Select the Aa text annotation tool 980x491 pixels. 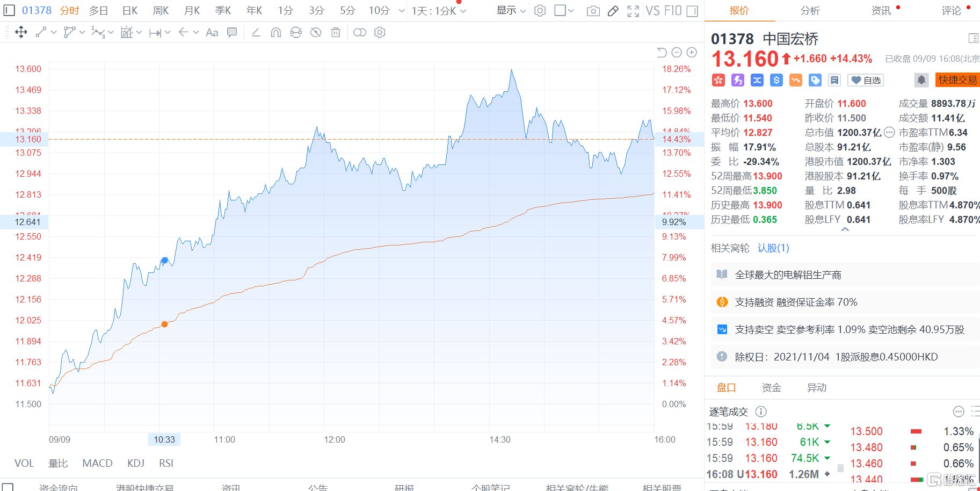point(212,32)
